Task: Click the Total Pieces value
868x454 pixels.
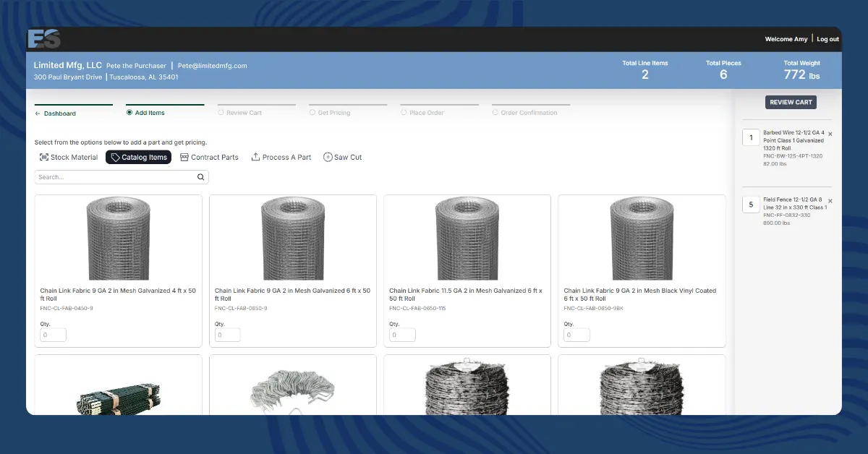Action: (x=723, y=74)
